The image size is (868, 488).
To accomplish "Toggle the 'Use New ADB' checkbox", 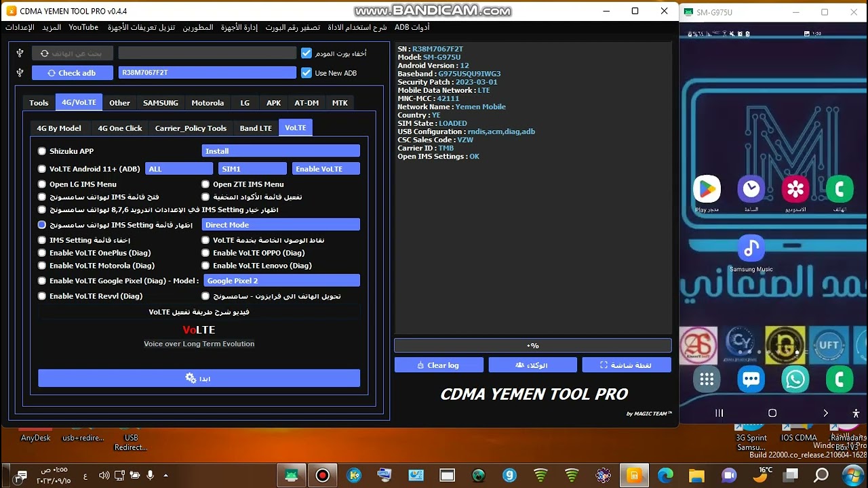I will tap(307, 73).
